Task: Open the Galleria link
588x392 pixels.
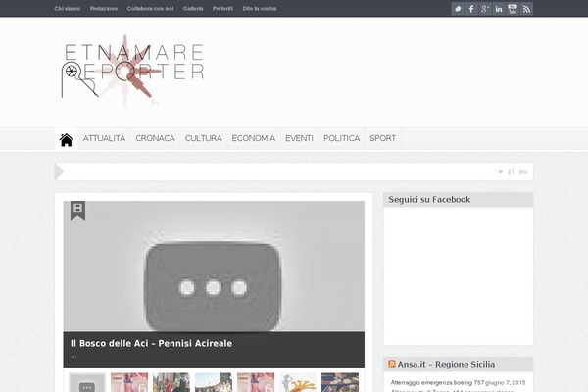Action: click(193, 8)
